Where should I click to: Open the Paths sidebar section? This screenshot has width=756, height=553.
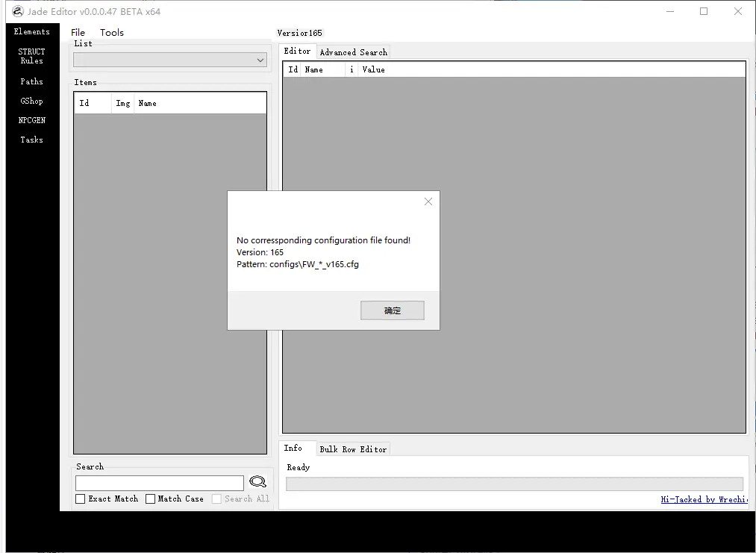click(x=32, y=81)
